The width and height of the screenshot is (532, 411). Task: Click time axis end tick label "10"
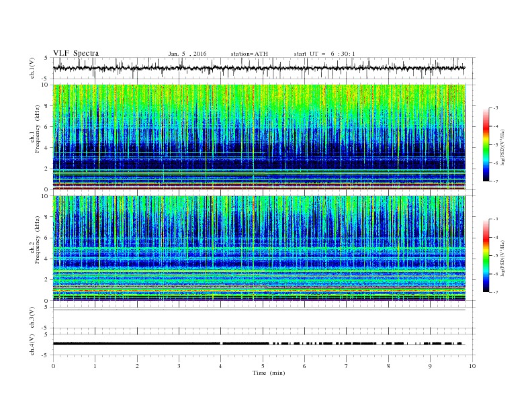click(472, 366)
